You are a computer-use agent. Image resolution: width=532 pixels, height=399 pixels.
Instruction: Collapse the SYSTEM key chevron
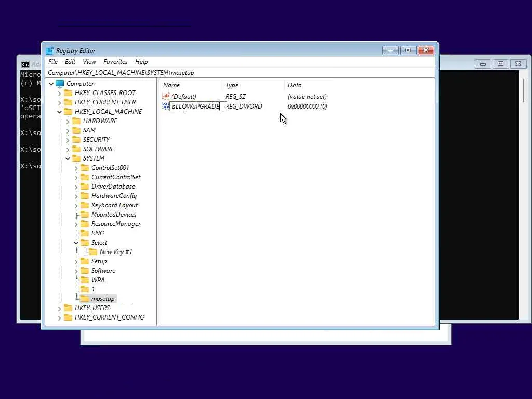point(68,158)
